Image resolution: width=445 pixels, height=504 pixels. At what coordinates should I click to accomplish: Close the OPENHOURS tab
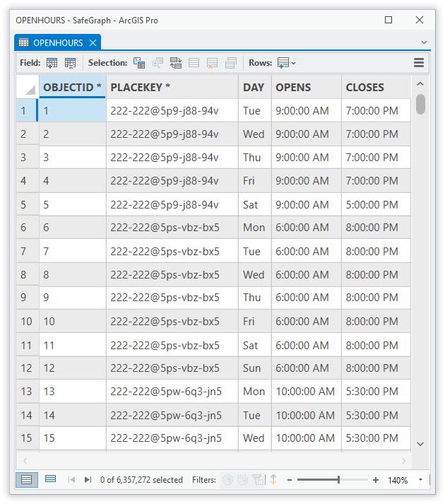click(93, 42)
